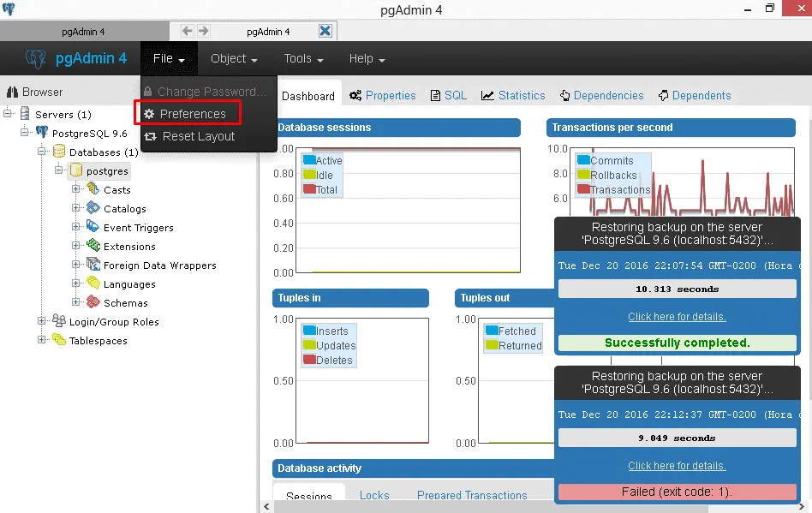Click the Preferences gear icon
Screen dimensions: 812x513
click(149, 114)
